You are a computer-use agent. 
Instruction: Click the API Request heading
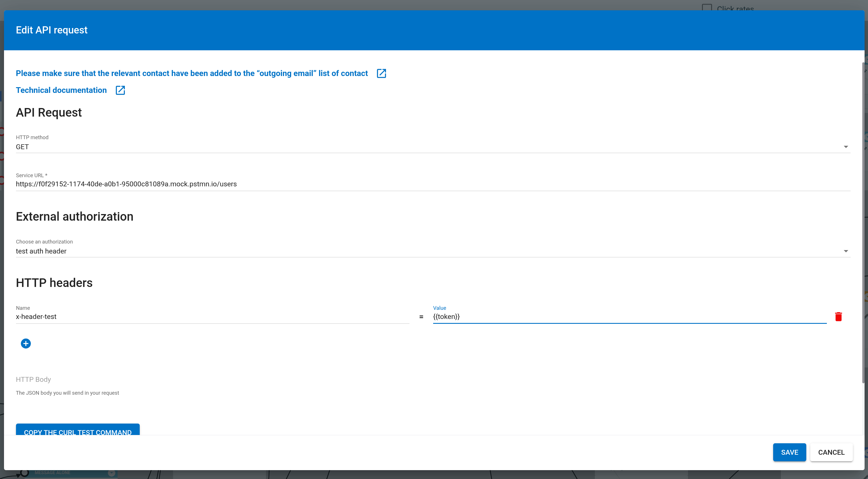49,113
